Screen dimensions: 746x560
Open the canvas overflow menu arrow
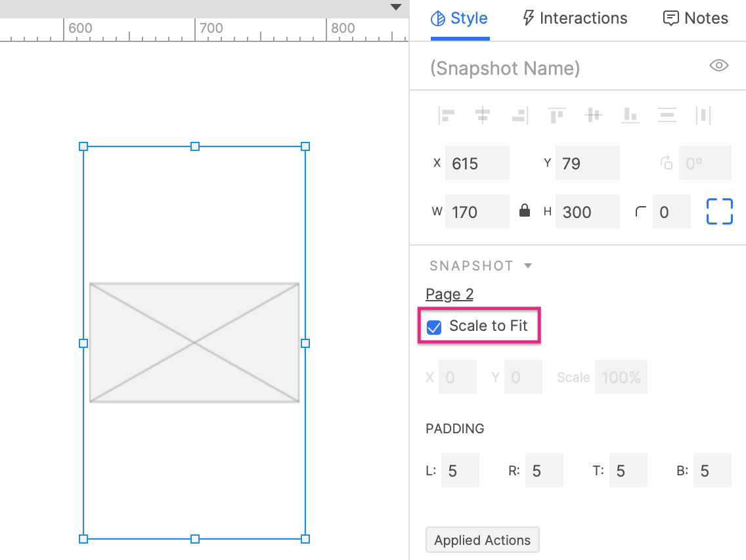pyautogui.click(x=395, y=7)
